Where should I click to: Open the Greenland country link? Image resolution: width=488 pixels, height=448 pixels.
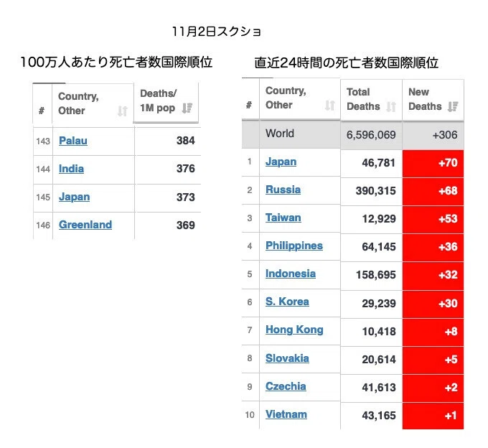85,225
